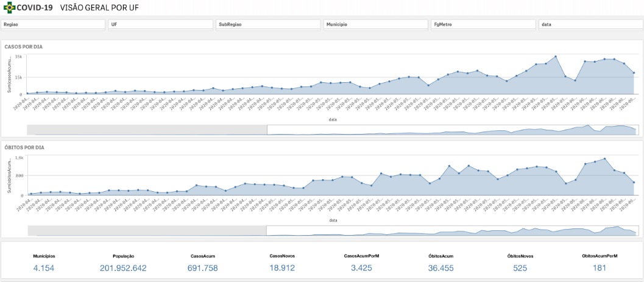
Task: Select the FgMetro filter box
Action: point(483,24)
